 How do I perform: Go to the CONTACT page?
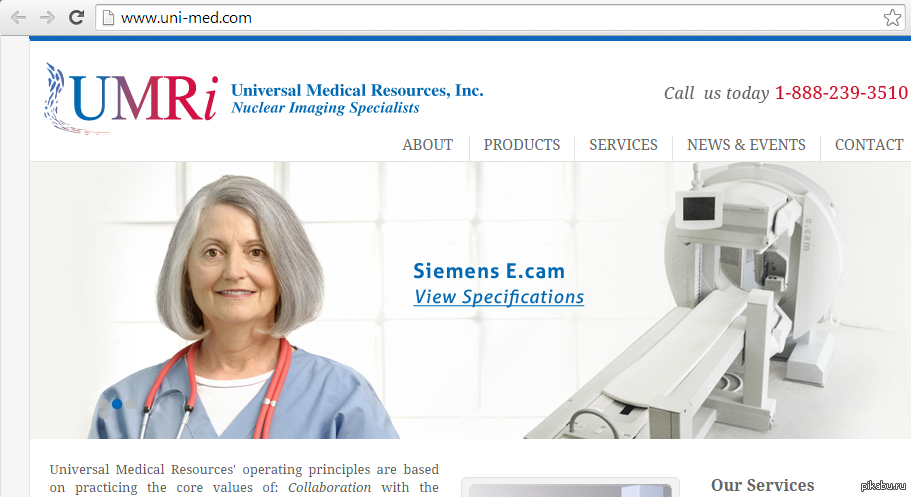pyautogui.click(x=869, y=145)
